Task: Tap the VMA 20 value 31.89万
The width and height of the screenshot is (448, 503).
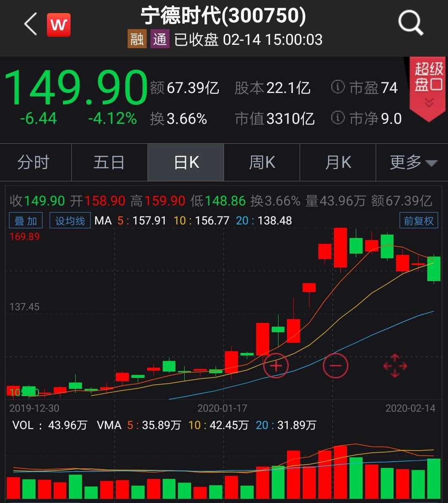Action: 297,425
